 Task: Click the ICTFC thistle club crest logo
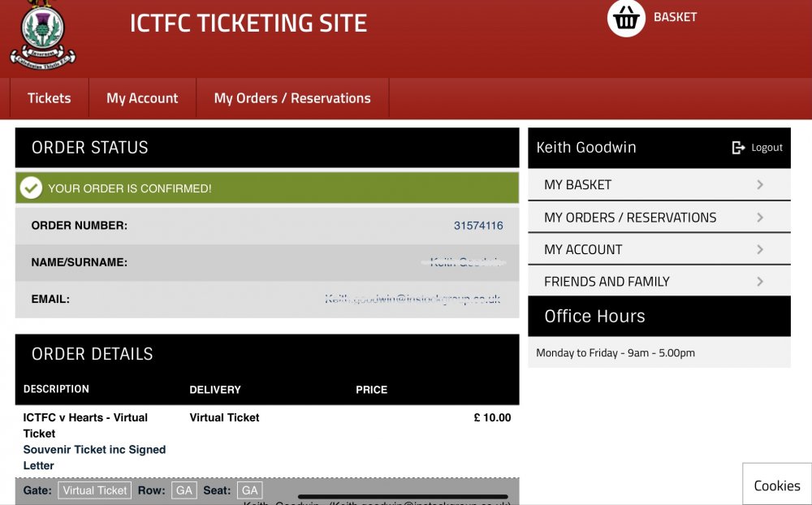coord(43,35)
